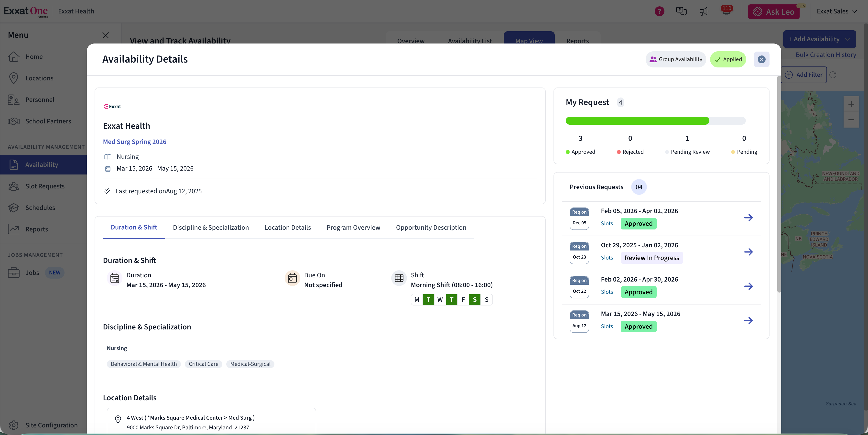Click the help question mark icon

(x=659, y=11)
